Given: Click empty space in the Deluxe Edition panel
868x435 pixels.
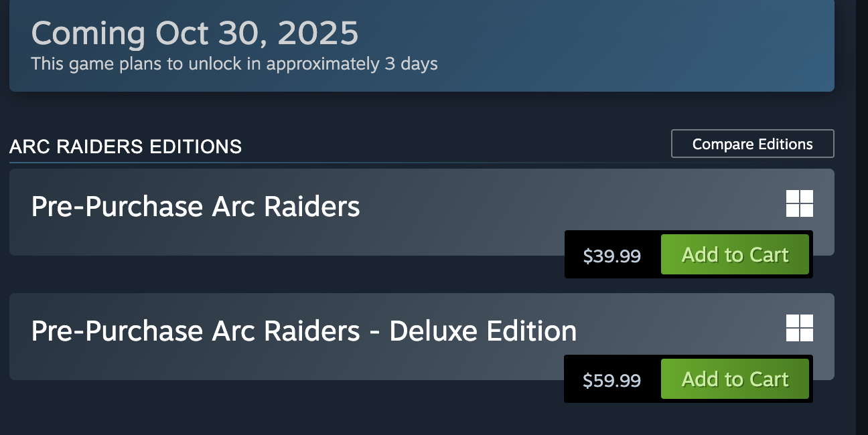Looking at the screenshot, I should pos(402,365).
